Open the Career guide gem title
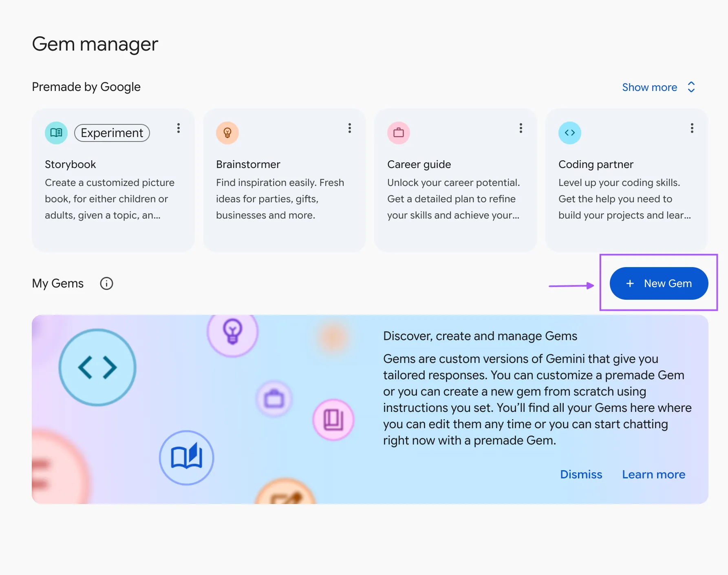This screenshot has width=728, height=575. point(419,164)
